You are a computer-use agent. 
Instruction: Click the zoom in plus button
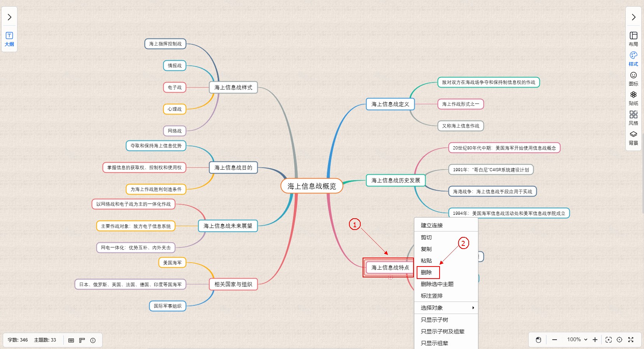pos(595,340)
